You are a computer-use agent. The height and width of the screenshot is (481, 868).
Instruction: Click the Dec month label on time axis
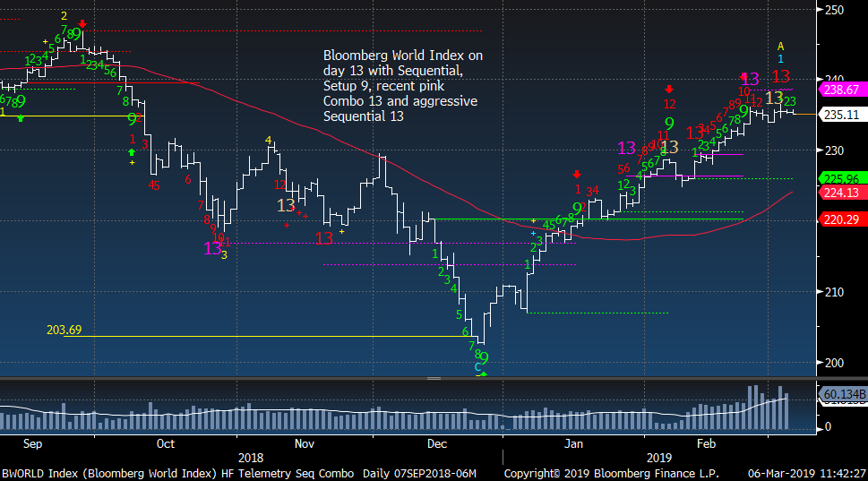tap(437, 444)
